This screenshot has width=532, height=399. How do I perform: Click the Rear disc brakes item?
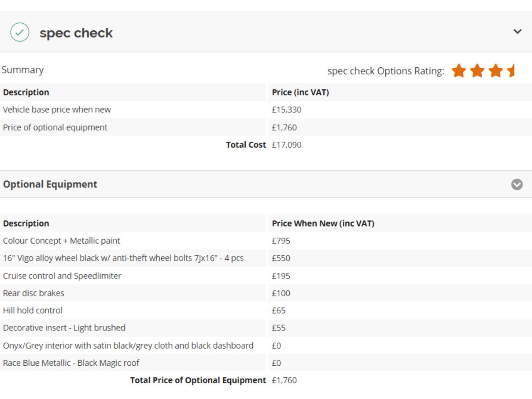(x=34, y=293)
